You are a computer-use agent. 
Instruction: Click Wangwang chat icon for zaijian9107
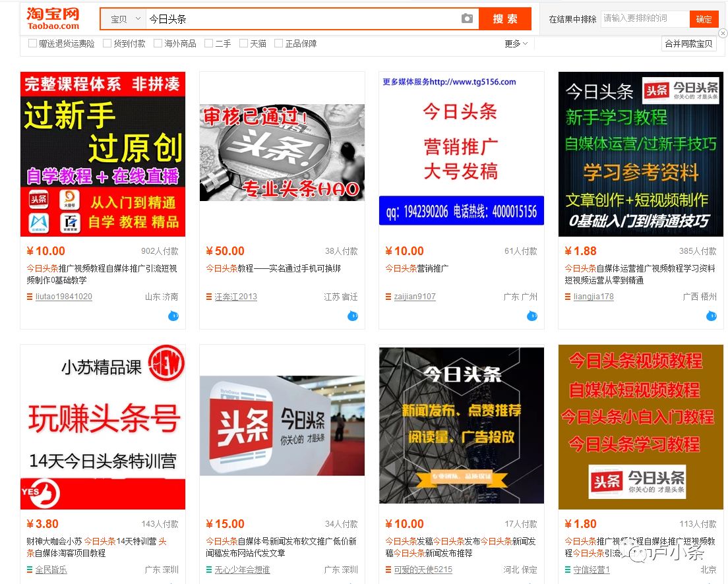pos(532,316)
